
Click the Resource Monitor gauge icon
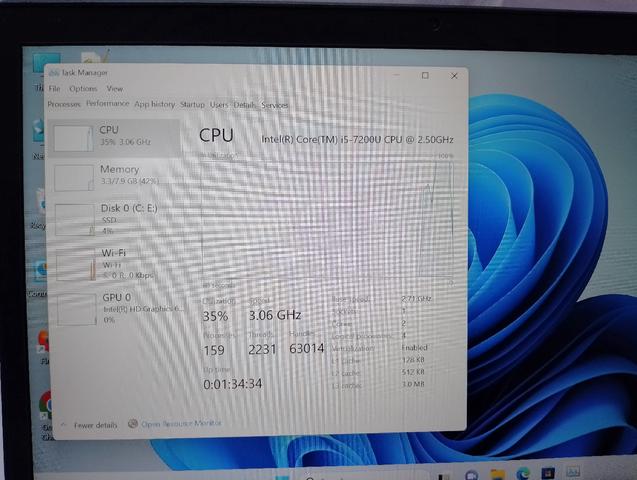pos(133,424)
